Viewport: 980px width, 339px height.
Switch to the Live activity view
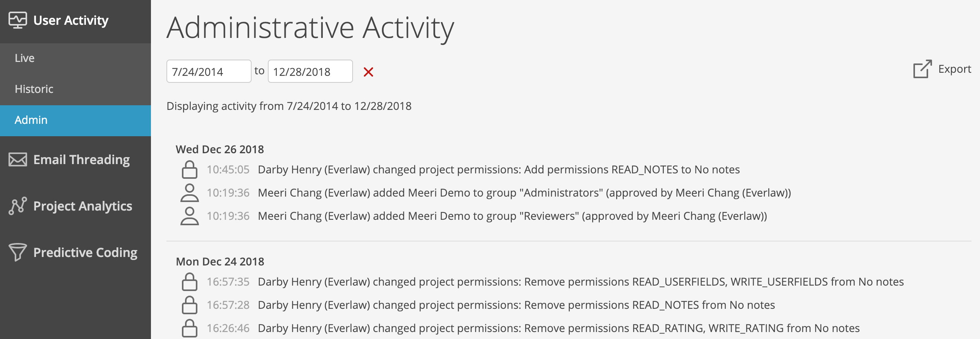click(x=24, y=58)
